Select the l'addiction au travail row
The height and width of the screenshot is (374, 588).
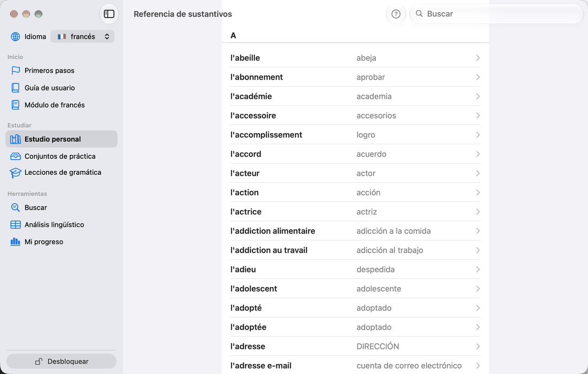[x=355, y=251]
